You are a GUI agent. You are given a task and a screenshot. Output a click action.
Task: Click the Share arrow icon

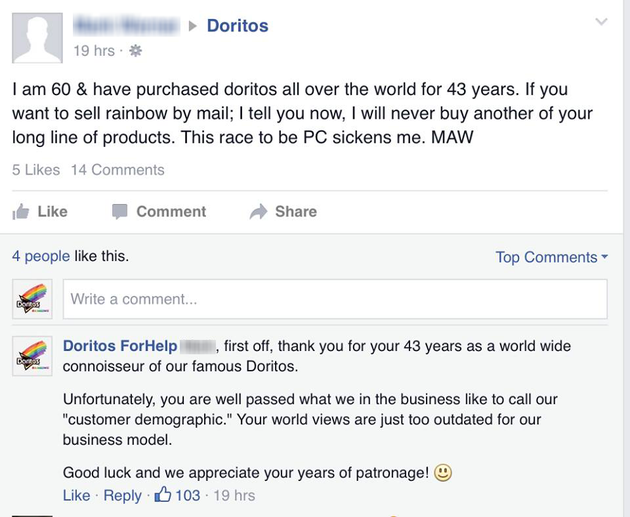pyautogui.click(x=258, y=211)
